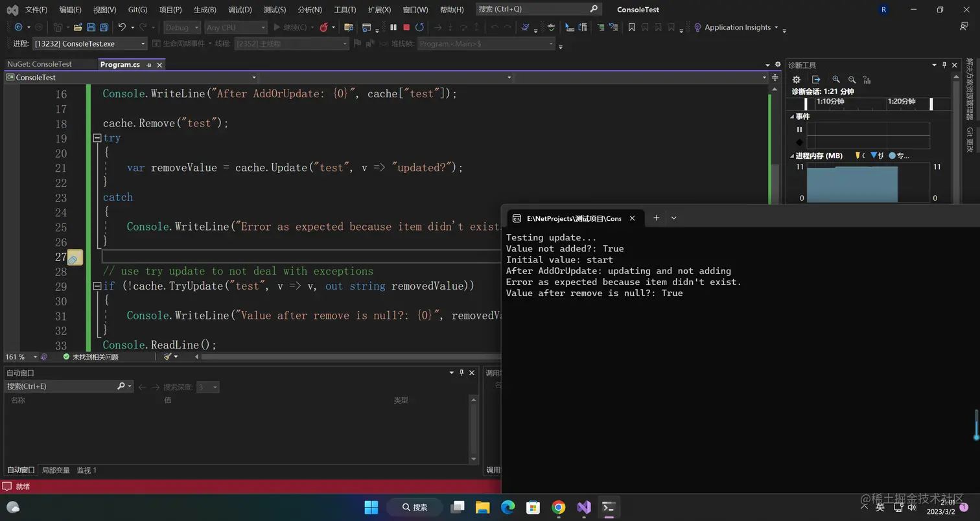Toggle the bookmark icon in the toolbar

pyautogui.click(x=631, y=27)
